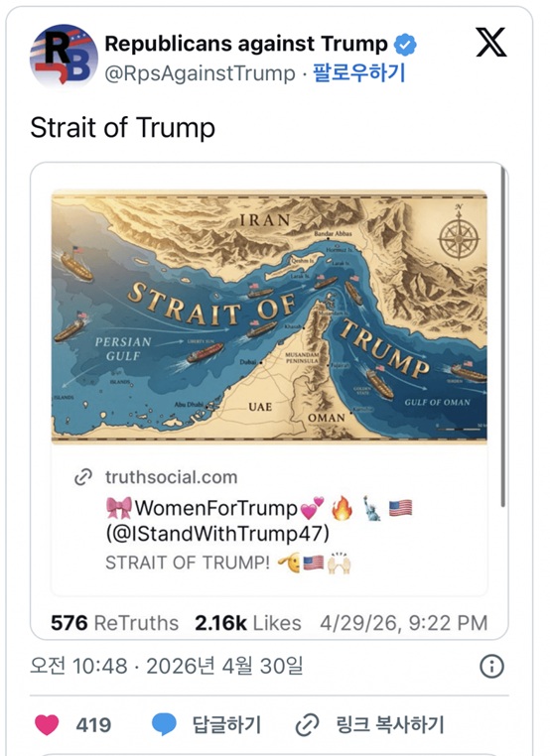Click the Republicans against Trump display name
This screenshot has height=756, width=550.
click(x=246, y=44)
